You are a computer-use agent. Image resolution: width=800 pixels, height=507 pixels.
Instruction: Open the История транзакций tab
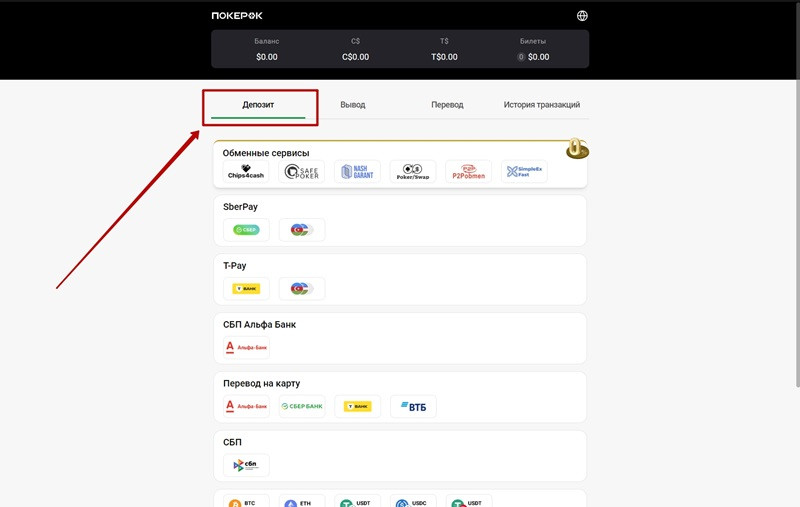pyautogui.click(x=541, y=105)
